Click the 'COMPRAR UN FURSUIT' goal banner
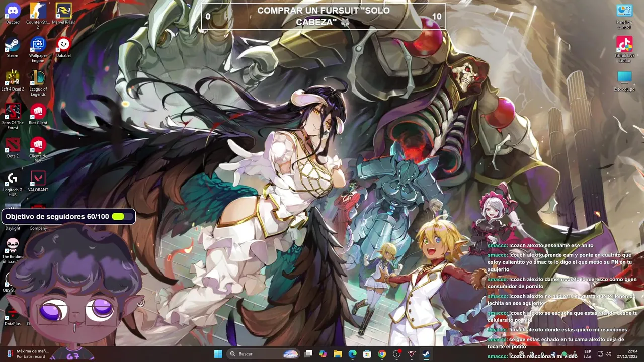 tap(324, 16)
